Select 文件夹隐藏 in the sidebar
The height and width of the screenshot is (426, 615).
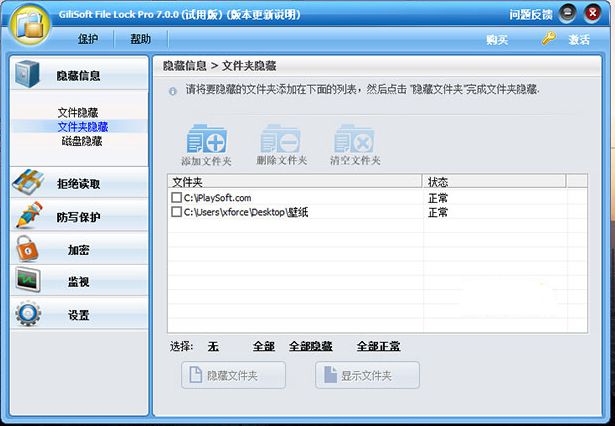(x=83, y=127)
